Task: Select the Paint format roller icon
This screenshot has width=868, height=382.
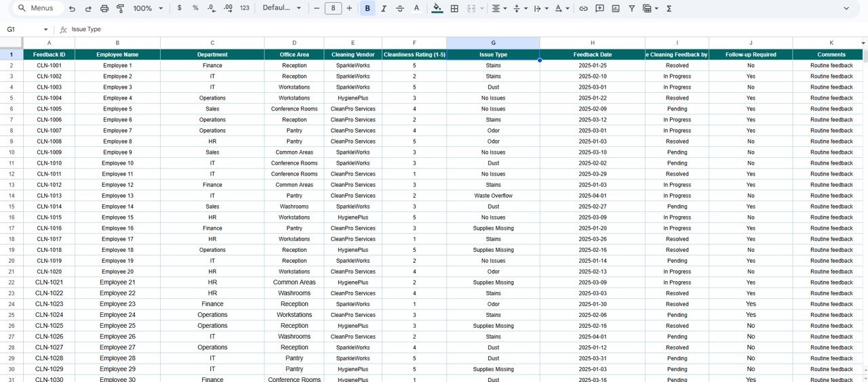Action: click(121, 9)
